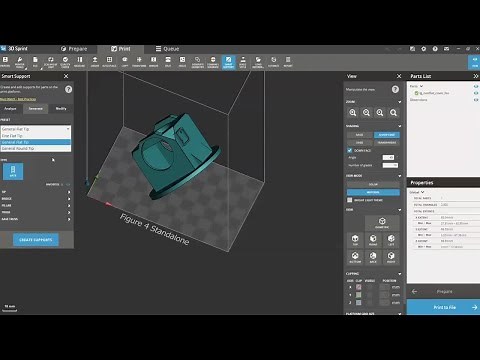Click the Print to File button
480x360 pixels.
pos(444,307)
